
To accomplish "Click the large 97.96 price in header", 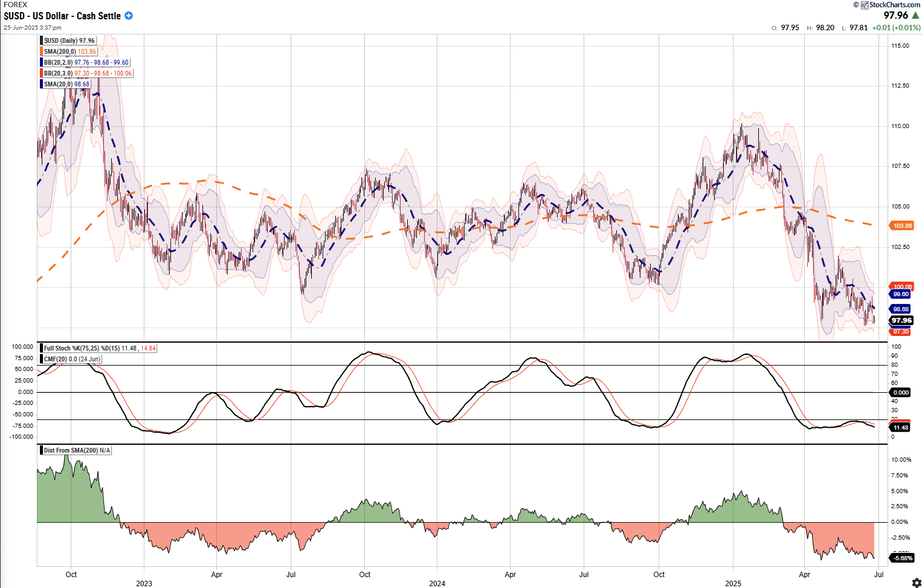I will (895, 16).
